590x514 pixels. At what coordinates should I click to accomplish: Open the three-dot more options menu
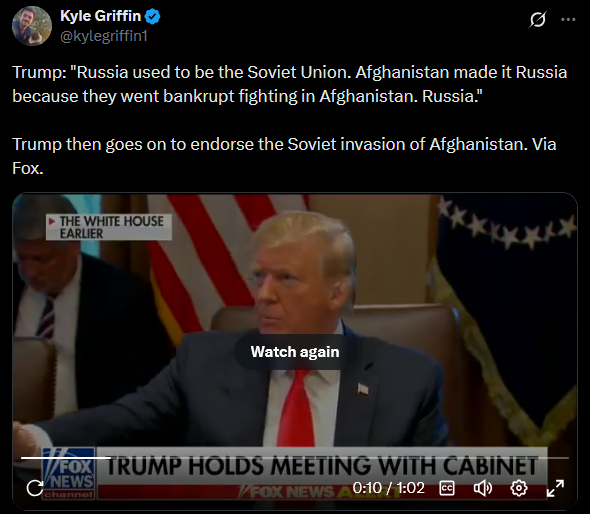click(568, 19)
